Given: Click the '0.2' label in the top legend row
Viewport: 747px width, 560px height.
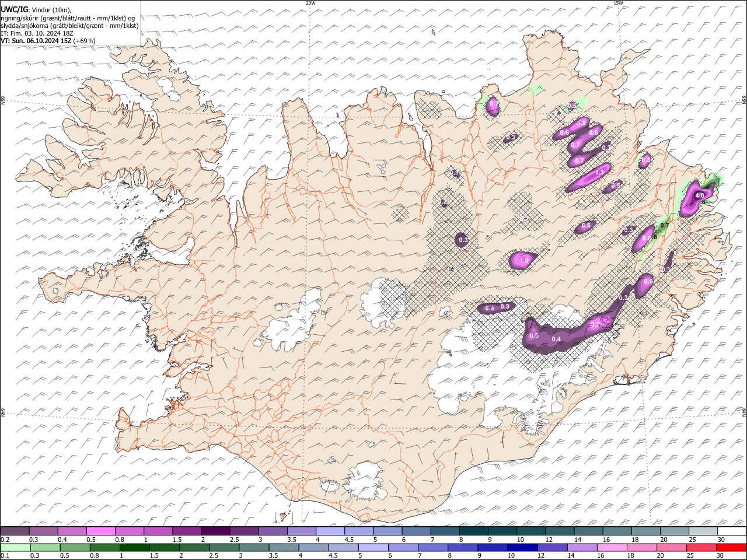Looking at the screenshot, I should (4, 540).
